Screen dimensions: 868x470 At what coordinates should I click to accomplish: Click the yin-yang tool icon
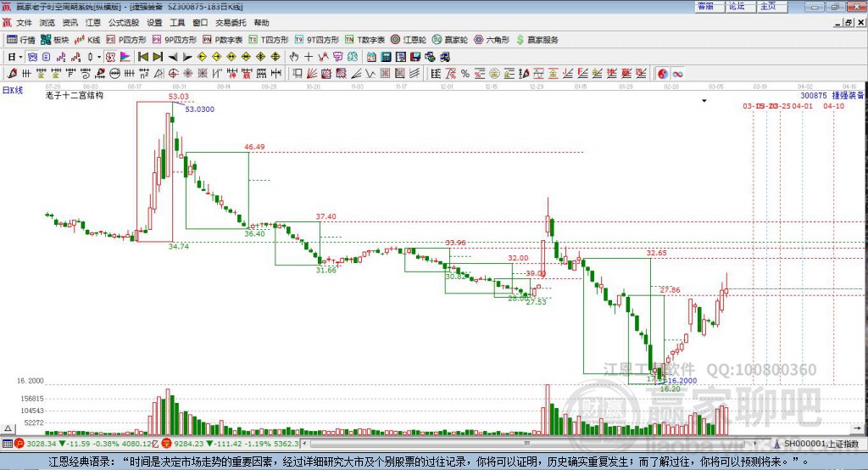click(x=663, y=74)
